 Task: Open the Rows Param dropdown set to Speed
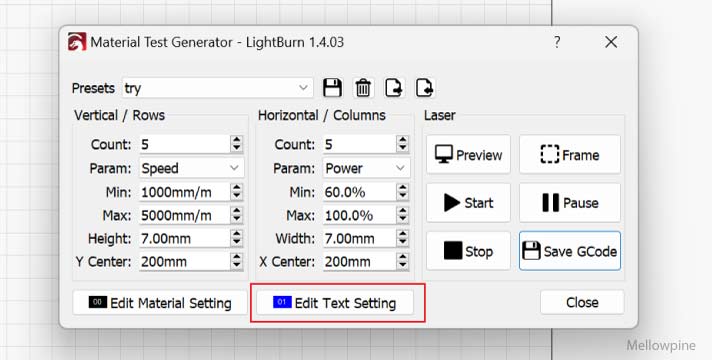point(191,168)
